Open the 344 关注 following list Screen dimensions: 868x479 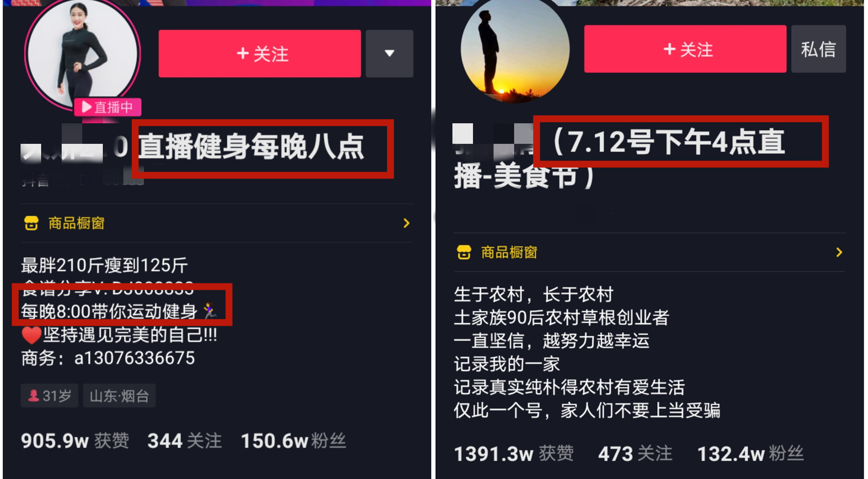point(185,440)
